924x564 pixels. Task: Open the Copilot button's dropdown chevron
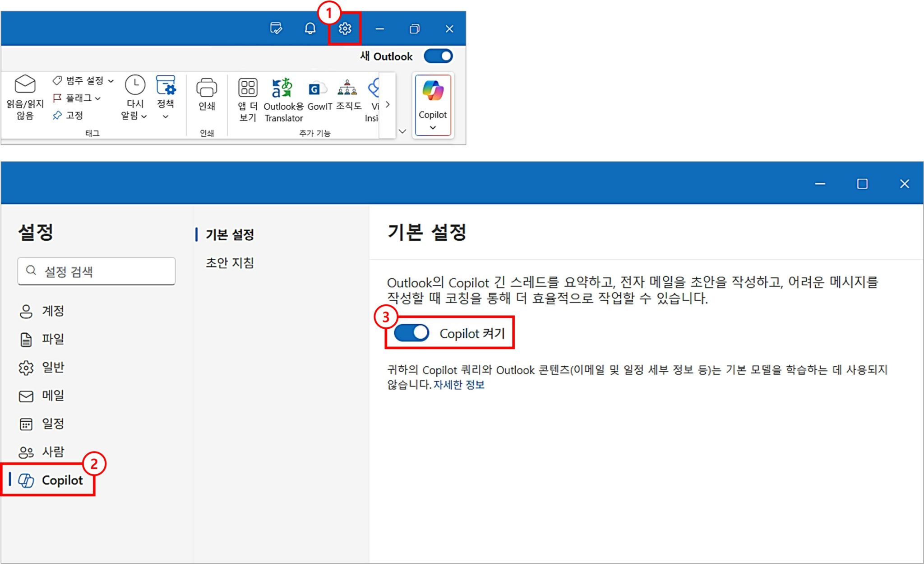[x=433, y=128]
